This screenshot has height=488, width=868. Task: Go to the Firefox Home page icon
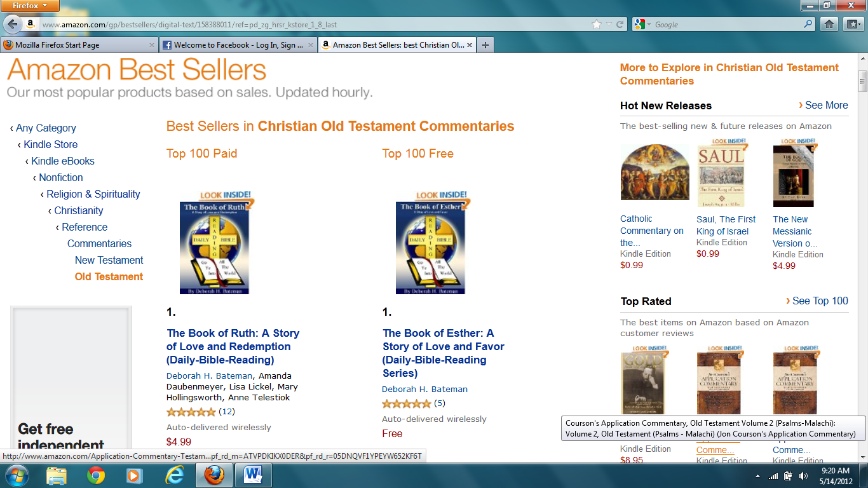pyautogui.click(x=829, y=24)
